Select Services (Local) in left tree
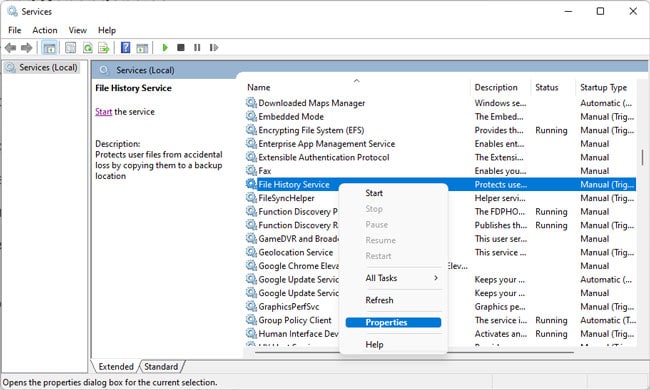650x390 pixels. click(x=48, y=67)
